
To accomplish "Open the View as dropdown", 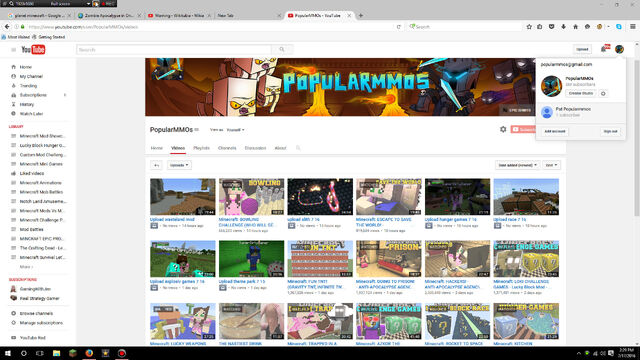I will click(235, 130).
